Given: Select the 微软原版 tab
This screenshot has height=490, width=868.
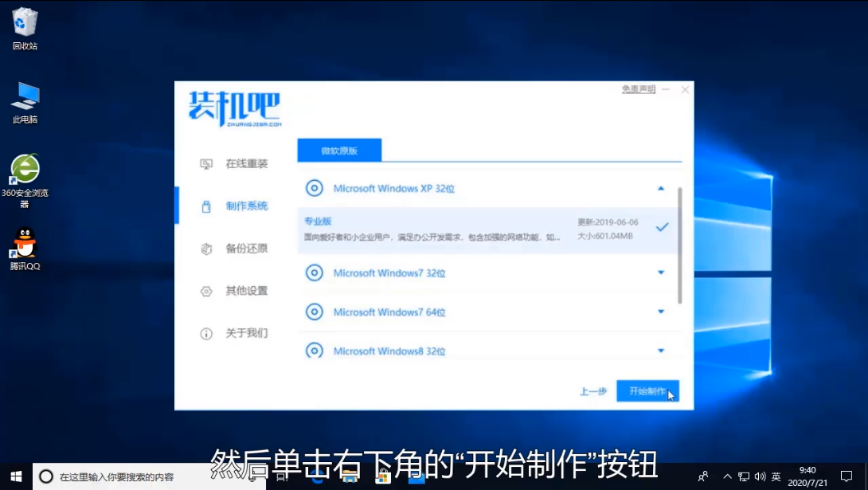Looking at the screenshot, I should tap(339, 151).
